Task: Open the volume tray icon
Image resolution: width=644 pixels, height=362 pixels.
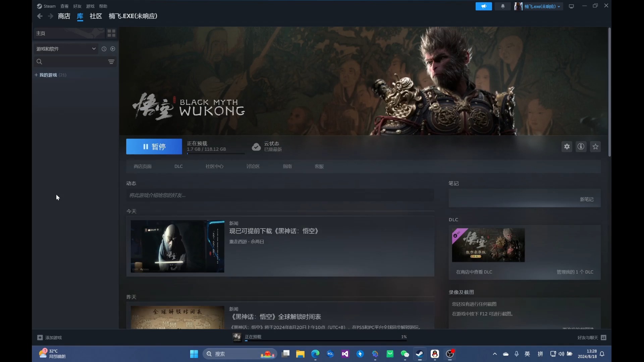Action: pos(561,354)
